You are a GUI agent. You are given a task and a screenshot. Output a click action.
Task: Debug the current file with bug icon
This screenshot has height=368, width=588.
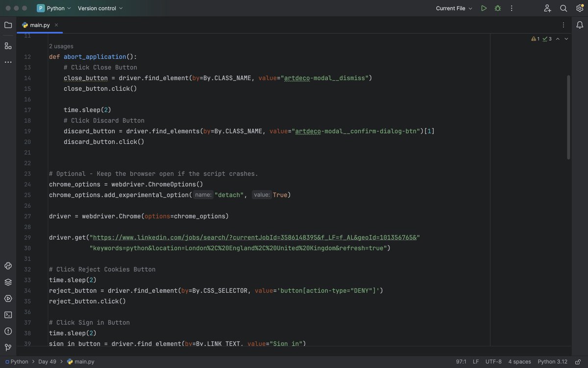(x=498, y=8)
